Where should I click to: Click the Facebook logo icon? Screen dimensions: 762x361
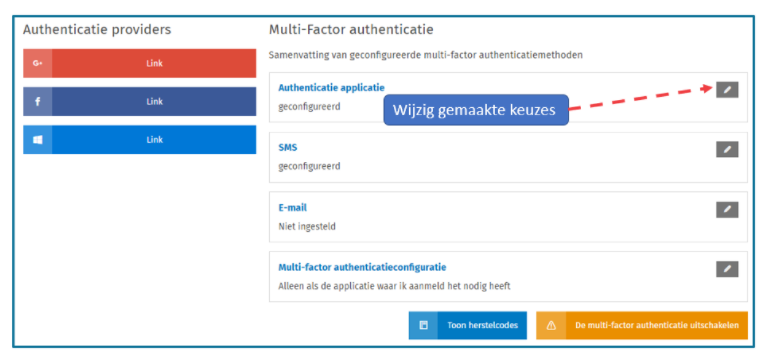pyautogui.click(x=37, y=102)
